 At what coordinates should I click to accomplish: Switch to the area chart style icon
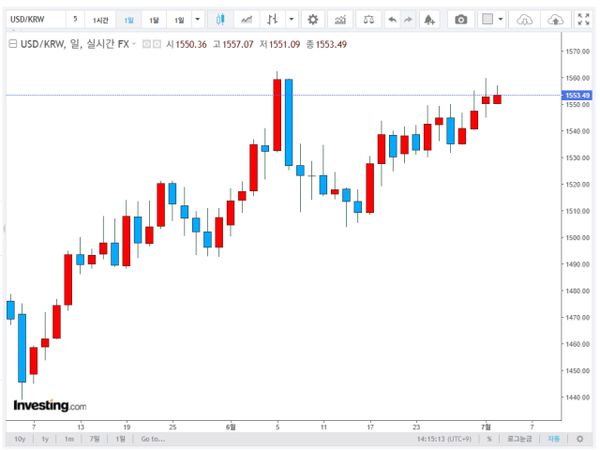tap(246, 19)
